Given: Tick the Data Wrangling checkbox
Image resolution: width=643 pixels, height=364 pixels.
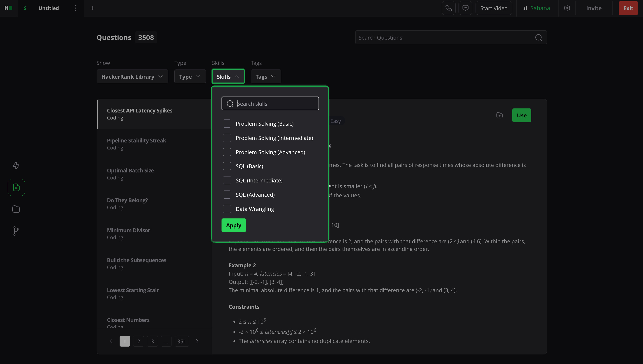Looking at the screenshot, I should click(x=227, y=209).
